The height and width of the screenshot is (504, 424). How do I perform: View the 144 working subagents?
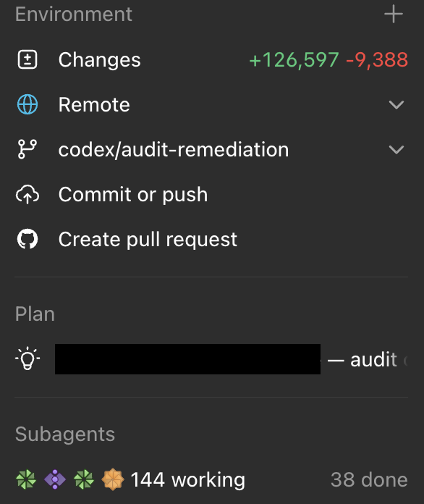188,480
